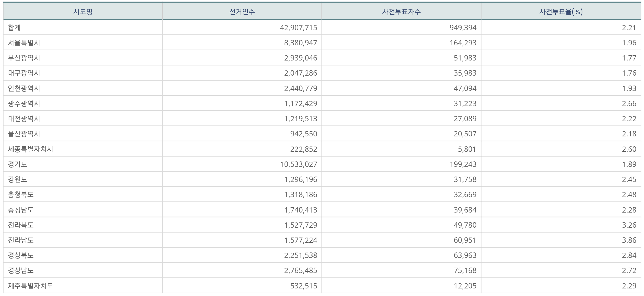The image size is (644, 296).
Task: Select the 서울특별시 row name
Action: point(24,43)
